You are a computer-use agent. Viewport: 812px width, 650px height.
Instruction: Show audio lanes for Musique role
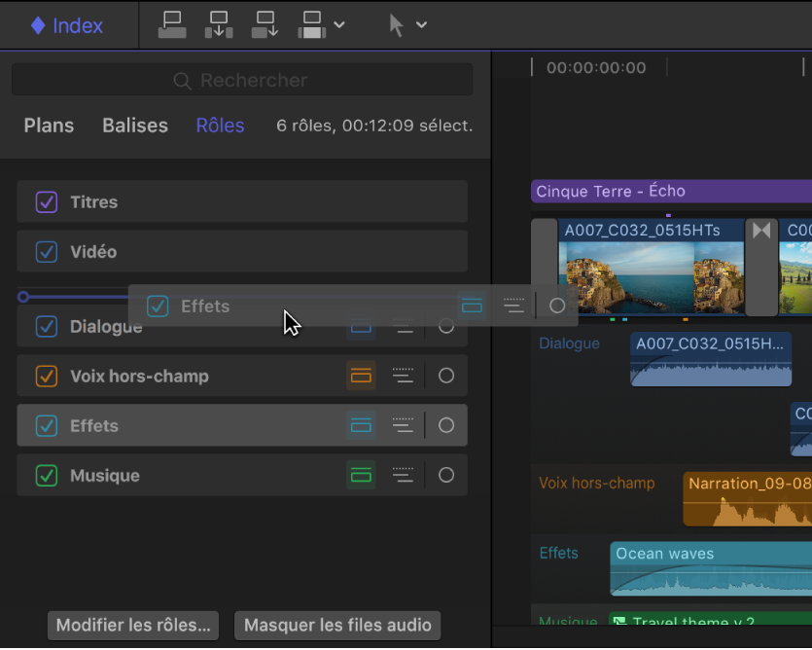[x=361, y=475]
